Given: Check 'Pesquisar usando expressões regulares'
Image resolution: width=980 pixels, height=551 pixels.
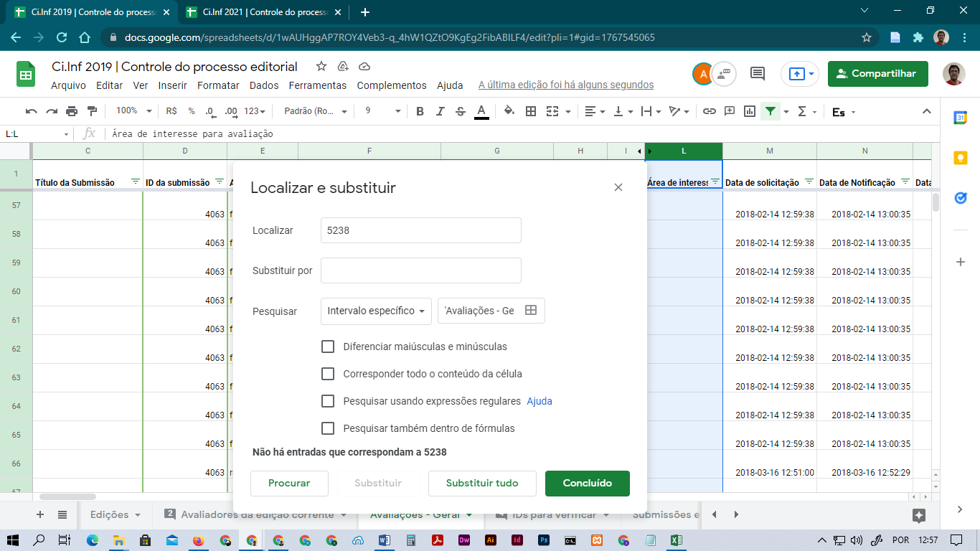Looking at the screenshot, I should point(328,401).
